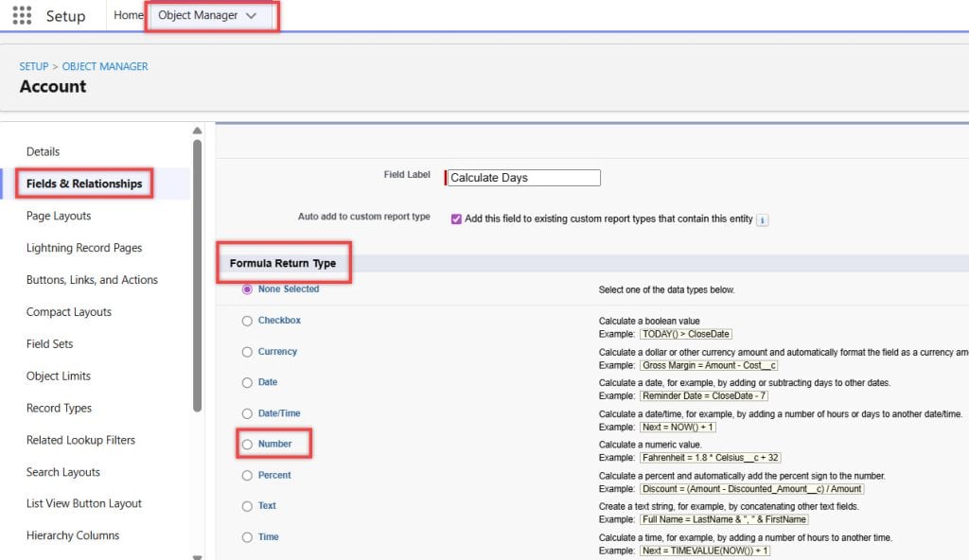
Task: Open Object Limits in the sidebar
Action: (x=58, y=376)
